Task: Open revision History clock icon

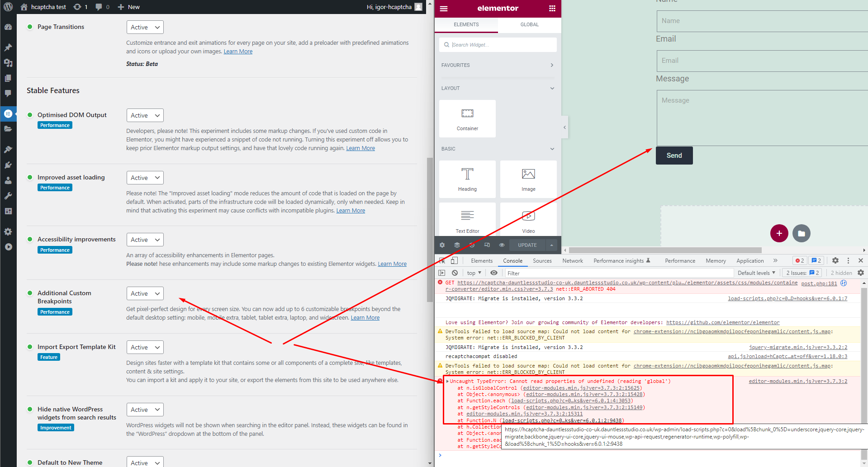Action: coord(472,245)
